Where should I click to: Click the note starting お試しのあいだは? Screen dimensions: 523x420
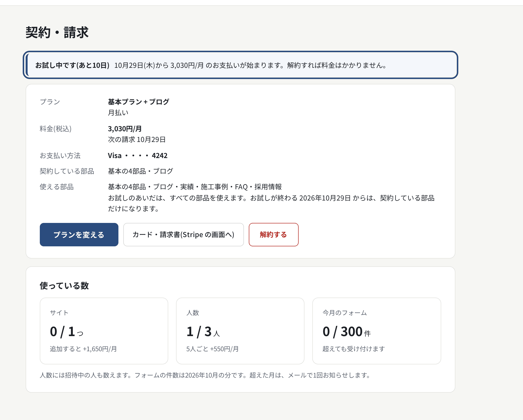point(271,203)
